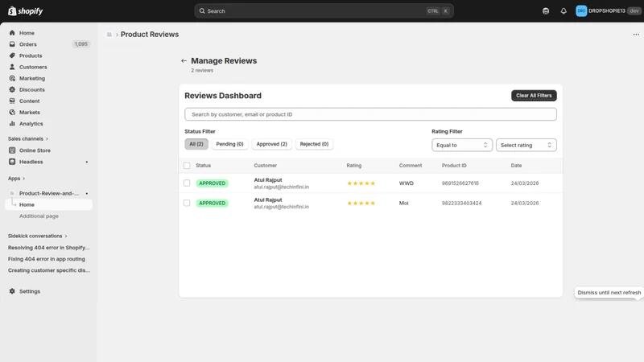Click five-star rating of WWD review
This screenshot has width=644, height=362.
[x=361, y=183]
